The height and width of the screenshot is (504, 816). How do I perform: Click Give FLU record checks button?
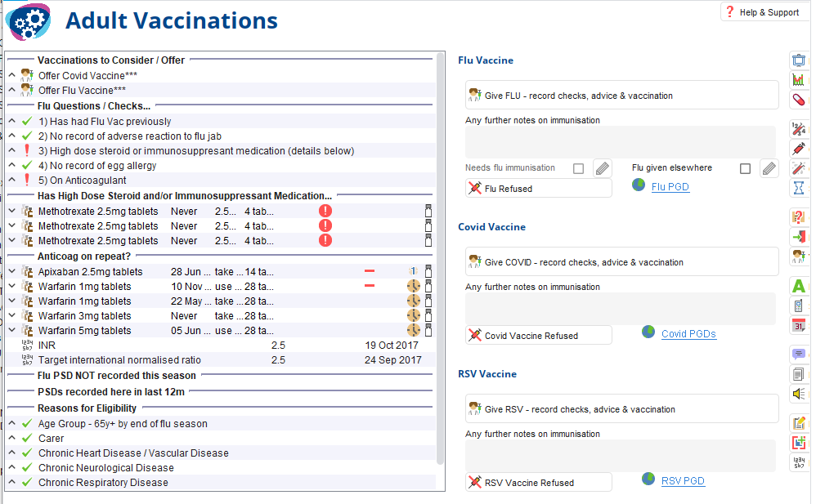(622, 96)
